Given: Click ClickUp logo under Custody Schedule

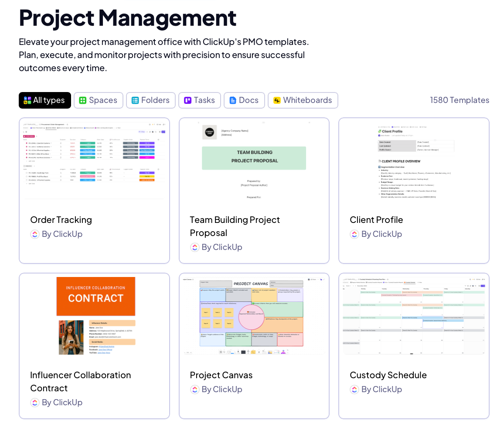Looking at the screenshot, I should (354, 390).
